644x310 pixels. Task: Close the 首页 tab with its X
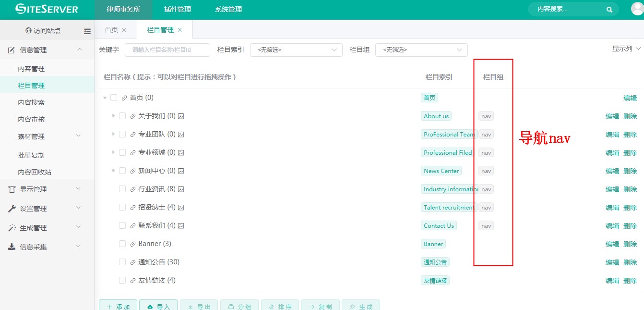pyautogui.click(x=124, y=30)
